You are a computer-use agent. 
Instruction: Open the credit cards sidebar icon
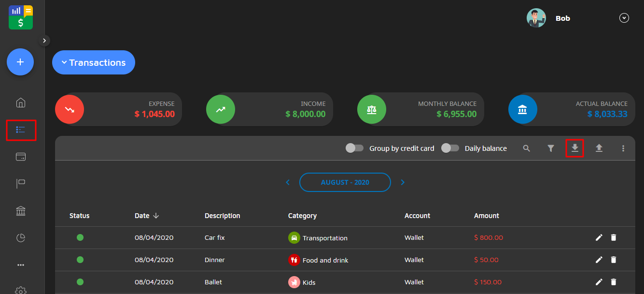tap(21, 157)
